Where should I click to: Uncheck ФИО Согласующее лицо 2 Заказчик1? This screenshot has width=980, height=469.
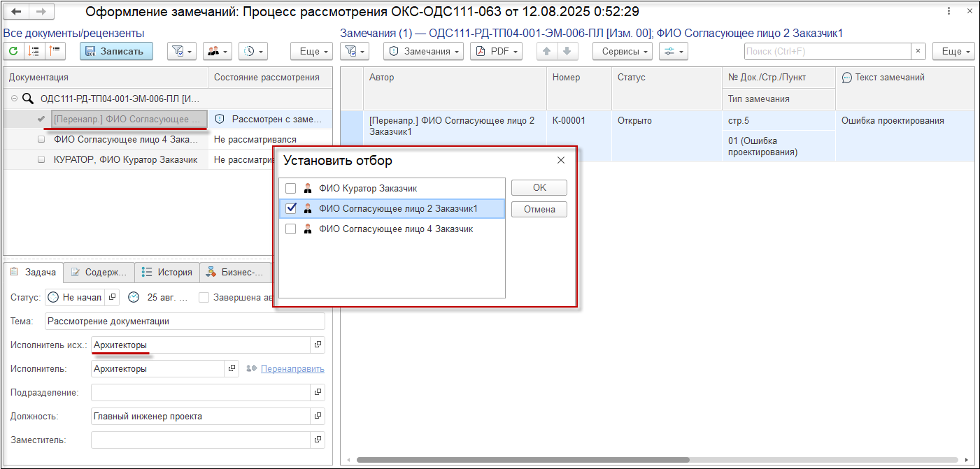[291, 208]
